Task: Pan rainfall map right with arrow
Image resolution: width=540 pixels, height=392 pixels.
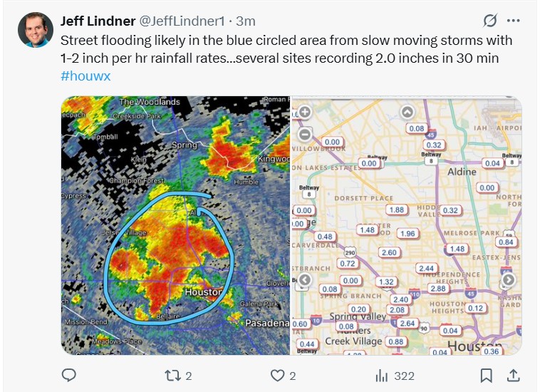Action: (x=509, y=279)
